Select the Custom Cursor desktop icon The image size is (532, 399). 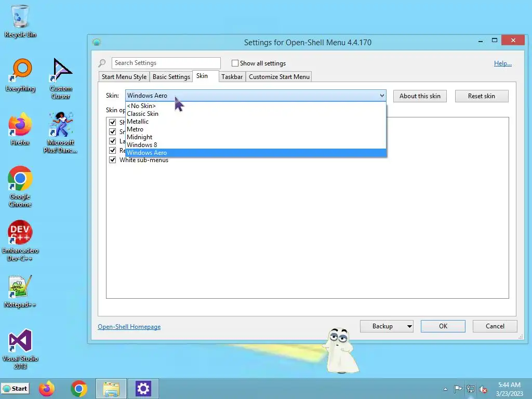click(61, 78)
